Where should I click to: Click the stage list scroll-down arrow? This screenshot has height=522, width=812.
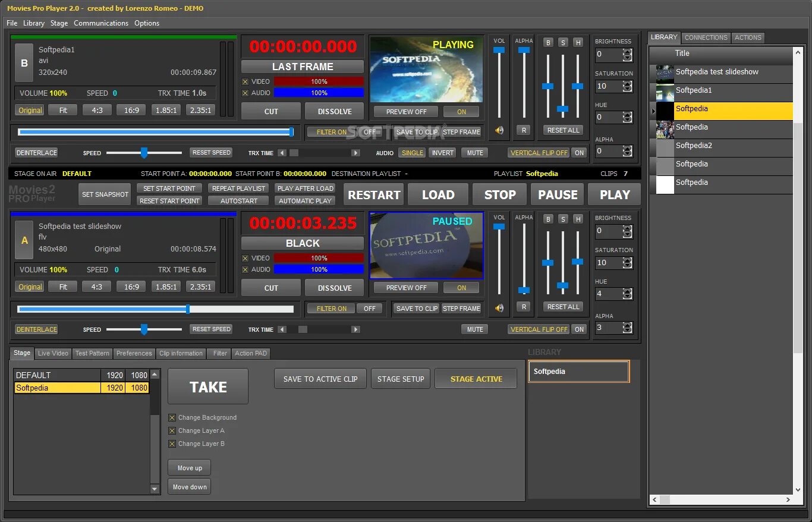[x=155, y=489]
